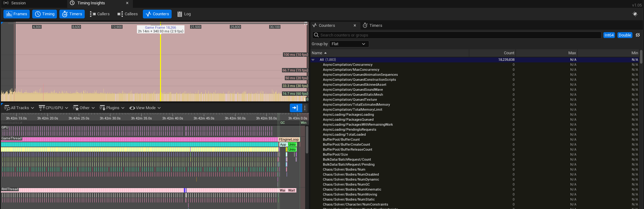The image size is (644, 209).
Task: Toggle the Int64 counter filter
Action: coord(609,35)
